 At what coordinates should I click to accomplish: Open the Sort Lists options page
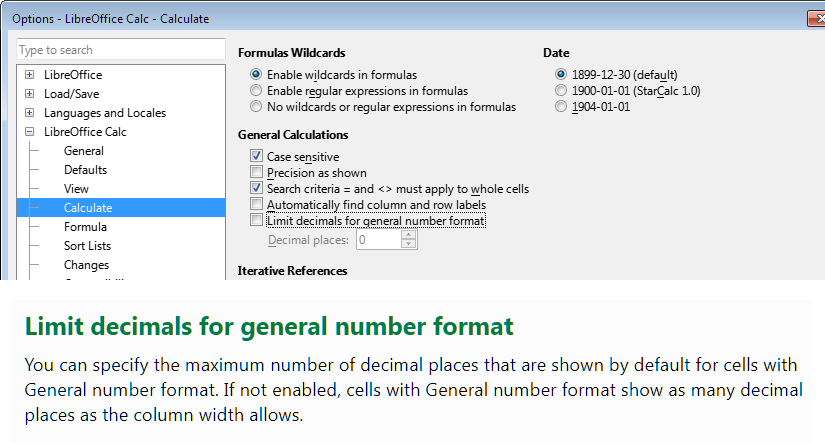pyautogui.click(x=87, y=246)
